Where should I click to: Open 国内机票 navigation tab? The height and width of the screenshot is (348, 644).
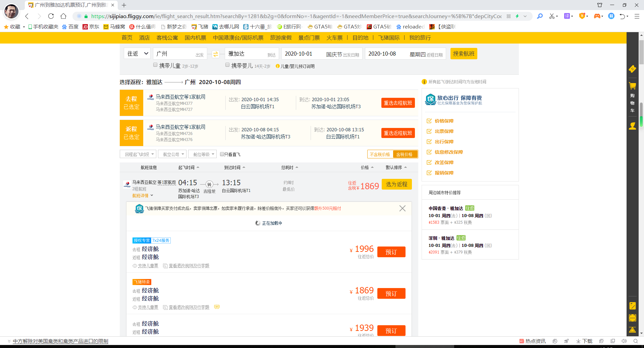click(x=195, y=38)
